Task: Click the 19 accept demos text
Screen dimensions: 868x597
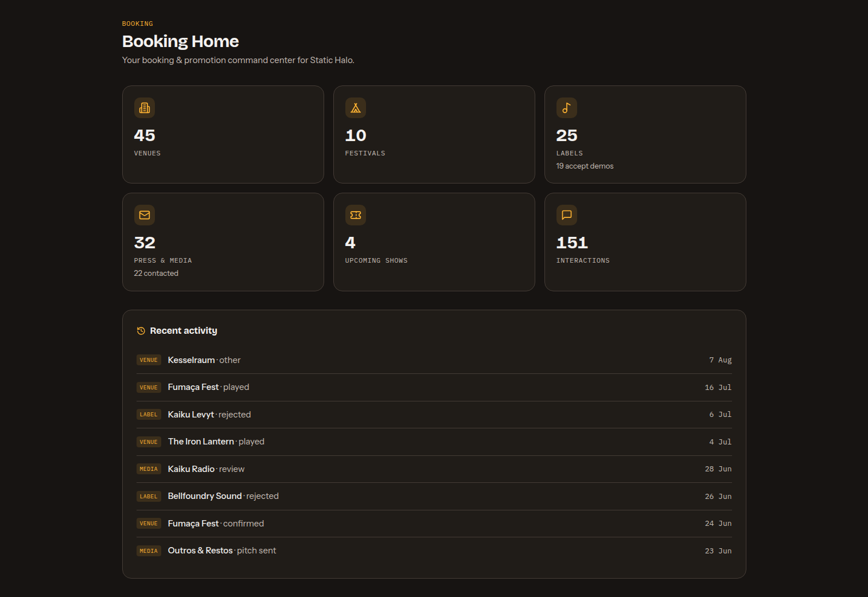Action: coord(585,166)
